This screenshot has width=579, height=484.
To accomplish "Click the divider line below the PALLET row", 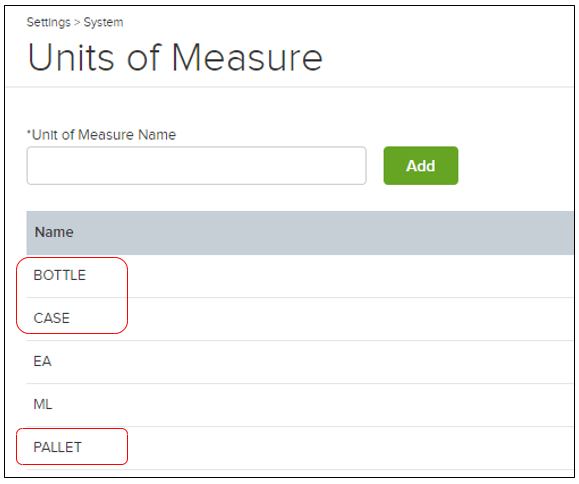I will (299, 470).
